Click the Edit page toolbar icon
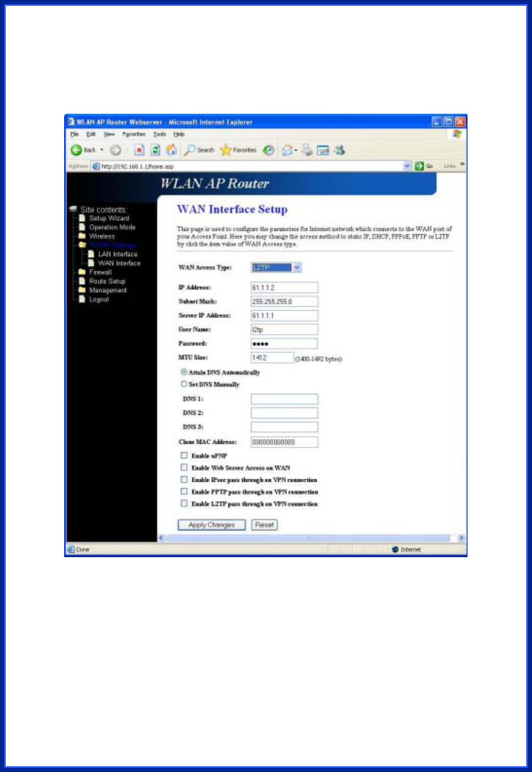The image size is (532, 772). [x=323, y=150]
